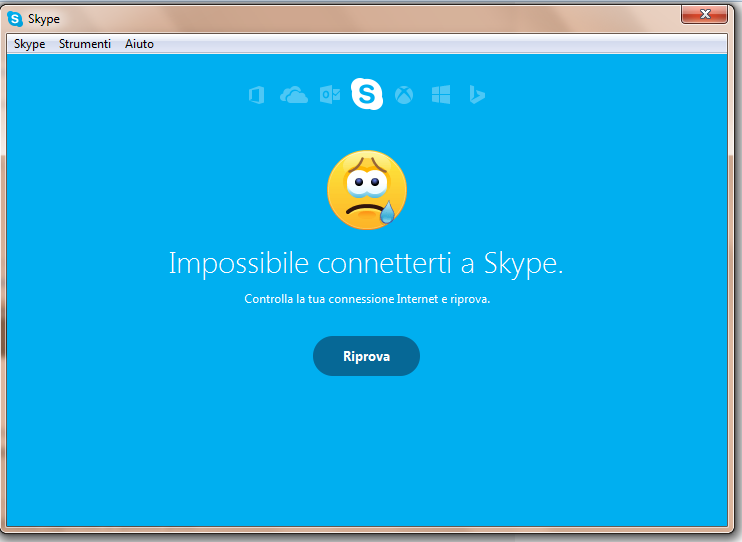
Task: Close the Skype window
Action: point(704,14)
